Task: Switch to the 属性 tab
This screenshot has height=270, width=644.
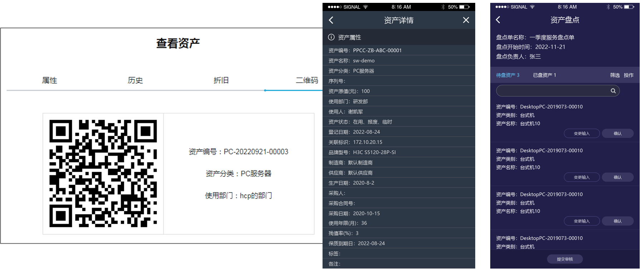Action: click(49, 80)
